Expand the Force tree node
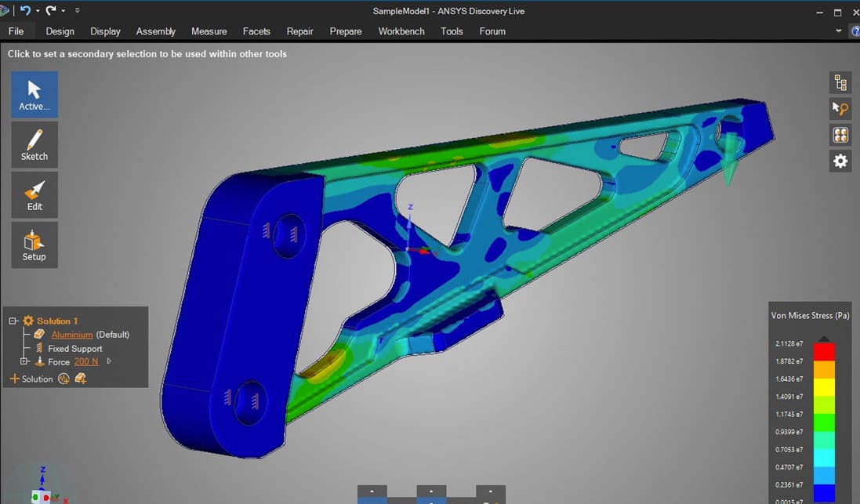 point(24,361)
